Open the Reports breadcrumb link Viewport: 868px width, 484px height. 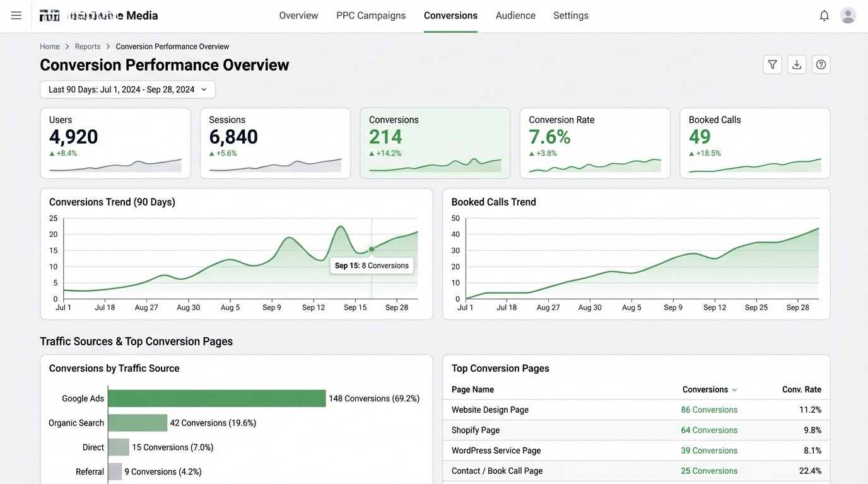[x=88, y=46]
